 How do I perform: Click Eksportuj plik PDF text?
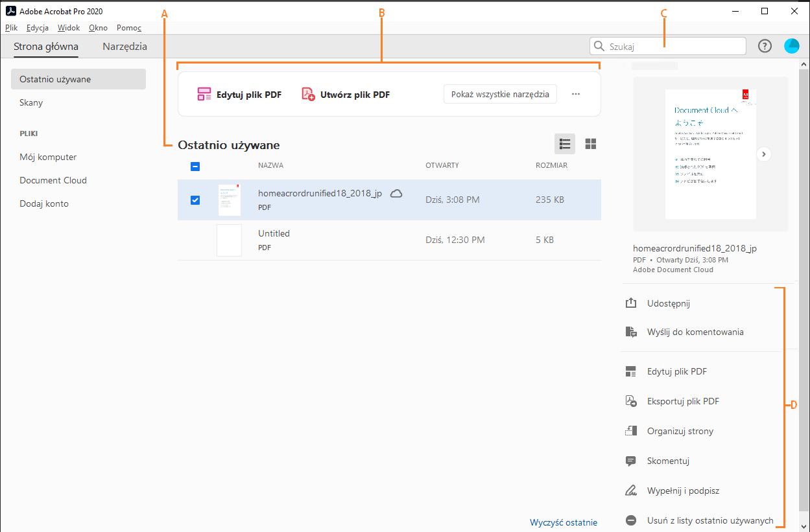click(683, 401)
